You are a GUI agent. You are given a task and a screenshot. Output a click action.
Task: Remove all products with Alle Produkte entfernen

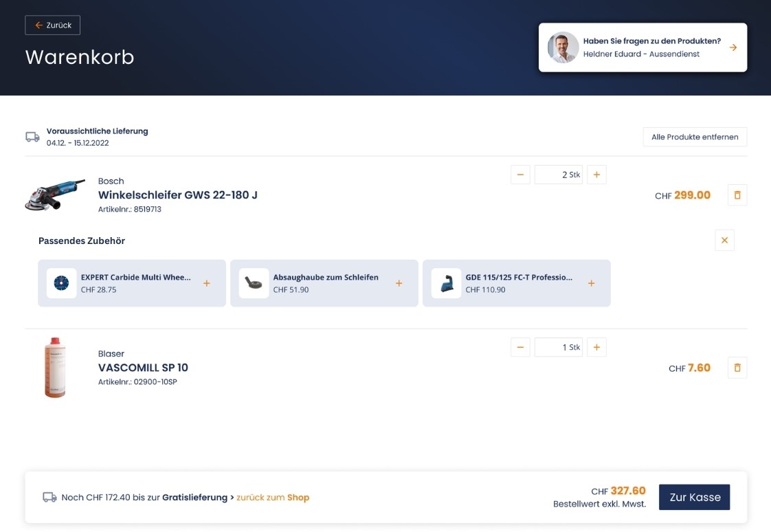(695, 137)
